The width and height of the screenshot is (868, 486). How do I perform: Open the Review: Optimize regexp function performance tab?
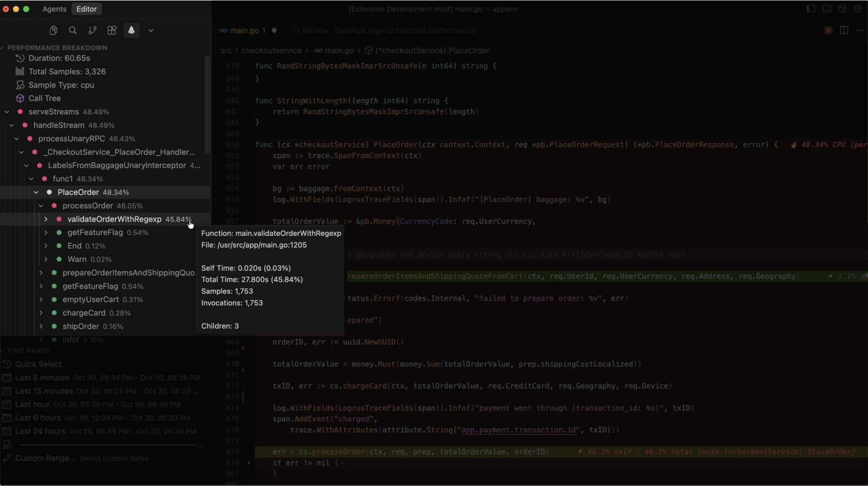tap(389, 30)
